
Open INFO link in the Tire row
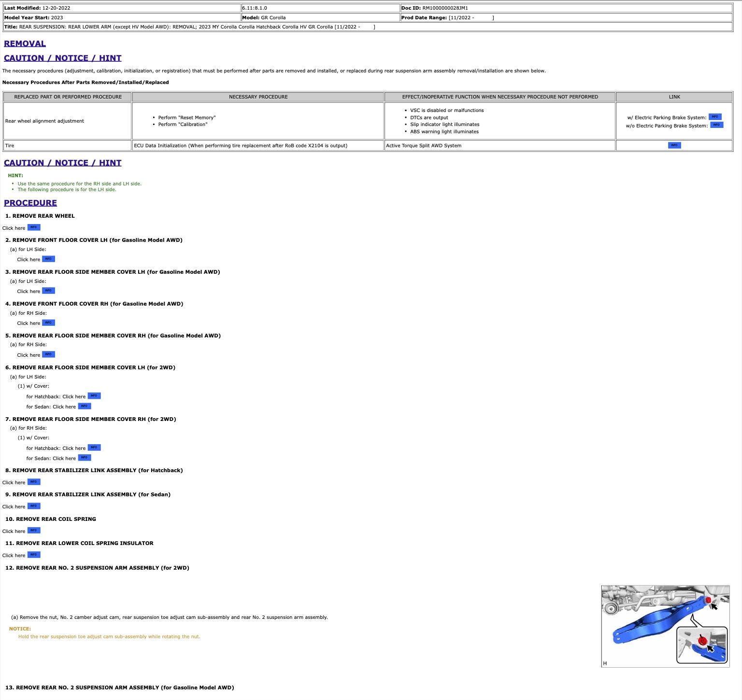pos(674,145)
